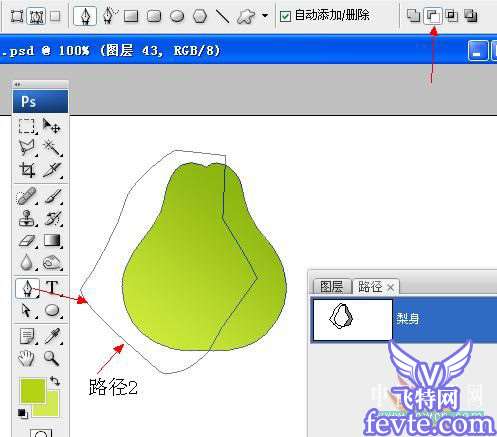Choose the Freeform Pen tool option
The height and width of the screenshot is (437, 497).
110,16
